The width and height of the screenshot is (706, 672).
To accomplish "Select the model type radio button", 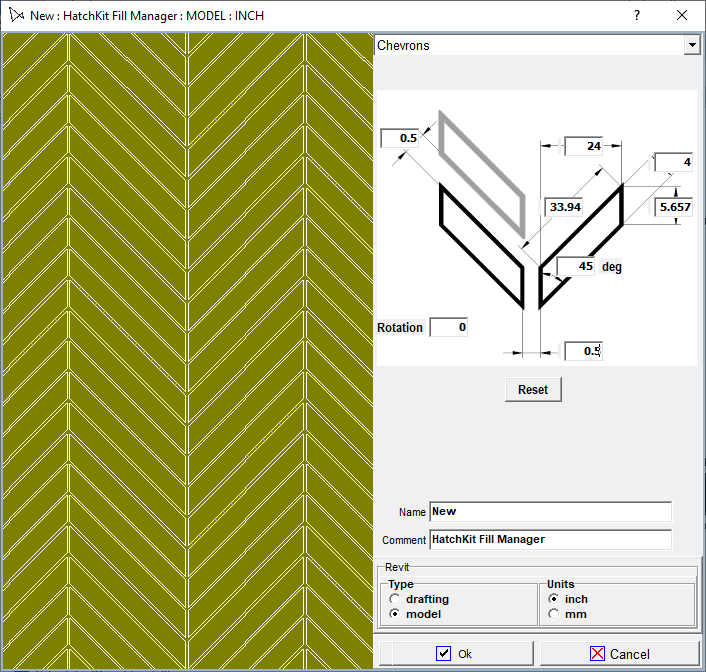I will (x=395, y=614).
